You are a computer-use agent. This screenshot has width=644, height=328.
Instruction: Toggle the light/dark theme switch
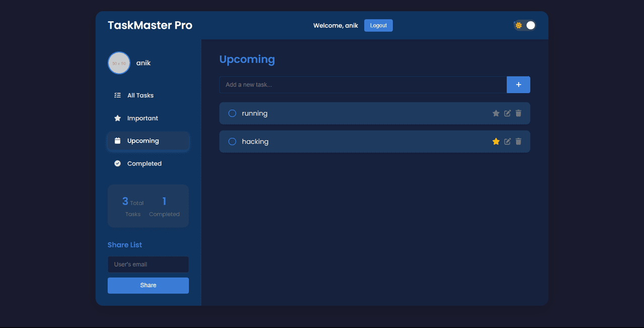click(x=525, y=25)
